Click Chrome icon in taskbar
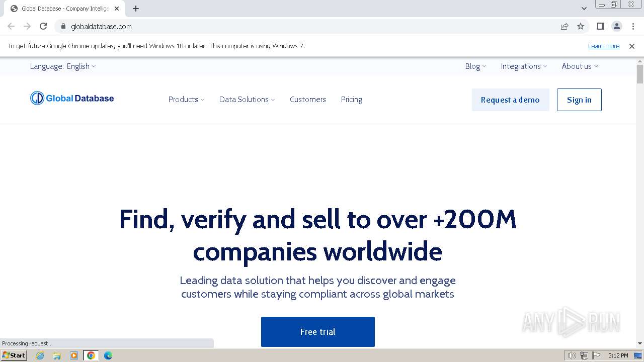Viewport: 644px width, 362px height. pos(91,355)
